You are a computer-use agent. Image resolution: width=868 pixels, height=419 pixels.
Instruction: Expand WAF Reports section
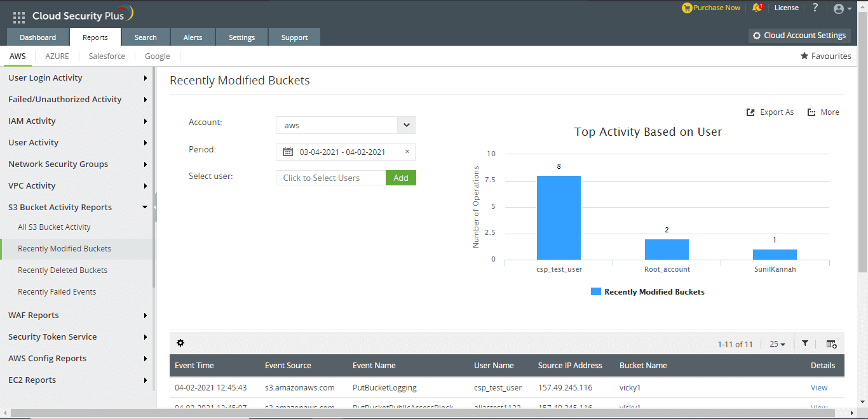tap(76, 315)
